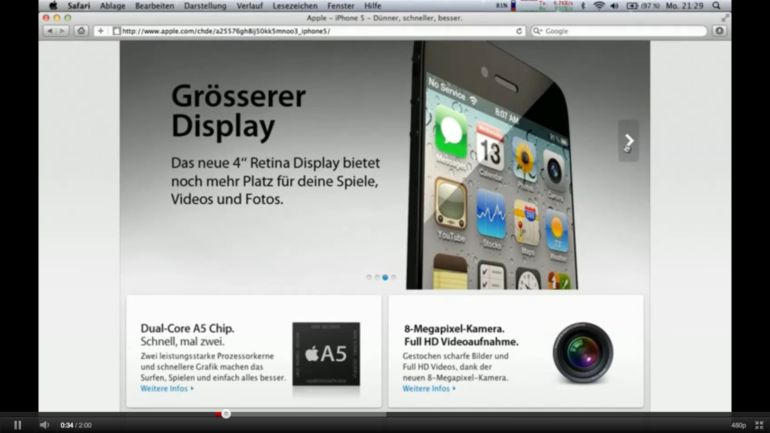Click the Calendar 13 icon on iPhone

point(490,148)
